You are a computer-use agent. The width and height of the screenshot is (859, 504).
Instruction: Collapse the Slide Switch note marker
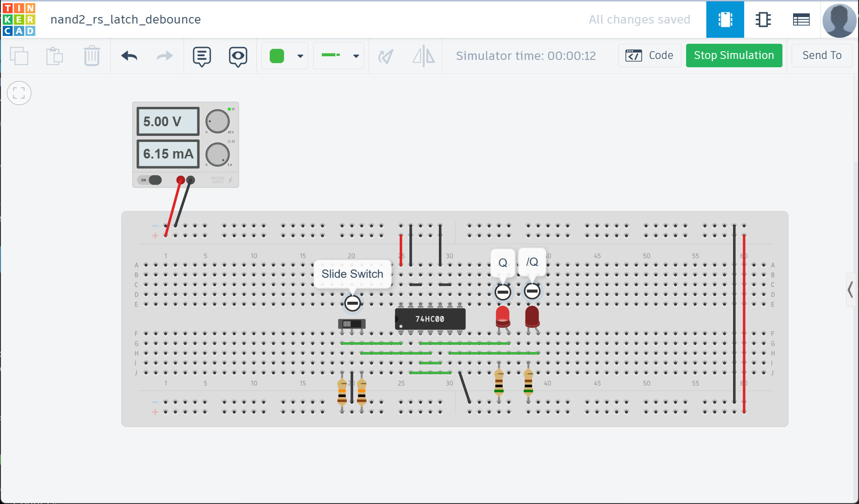pyautogui.click(x=353, y=303)
